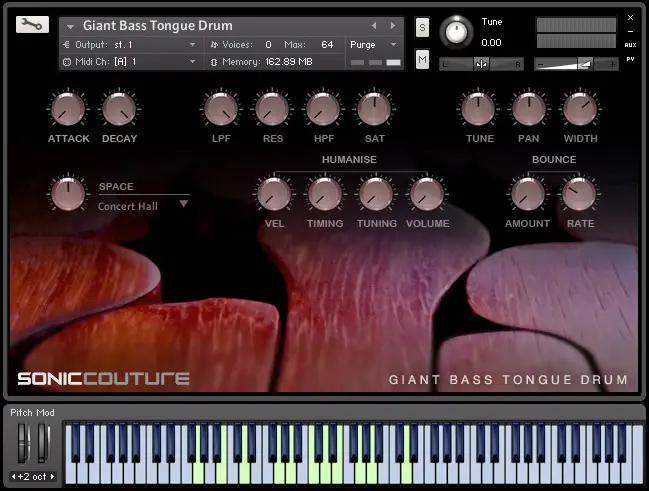Click the RES knob

coord(272,109)
